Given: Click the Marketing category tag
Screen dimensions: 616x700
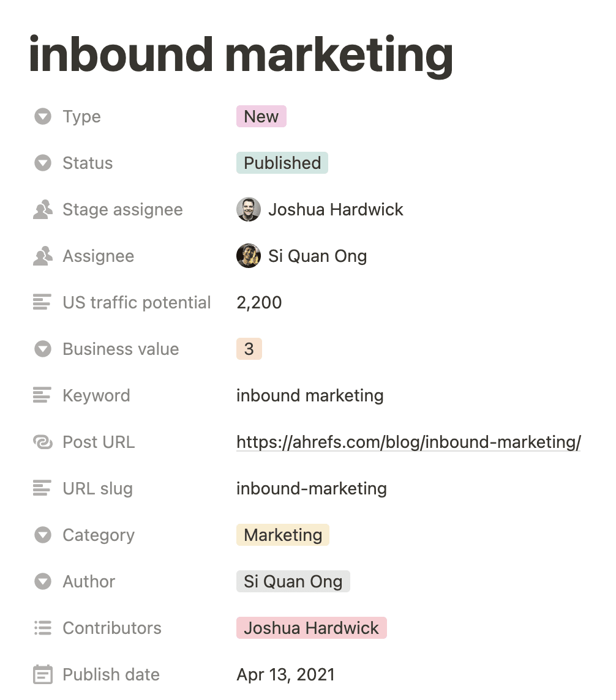Looking at the screenshot, I should (x=282, y=535).
